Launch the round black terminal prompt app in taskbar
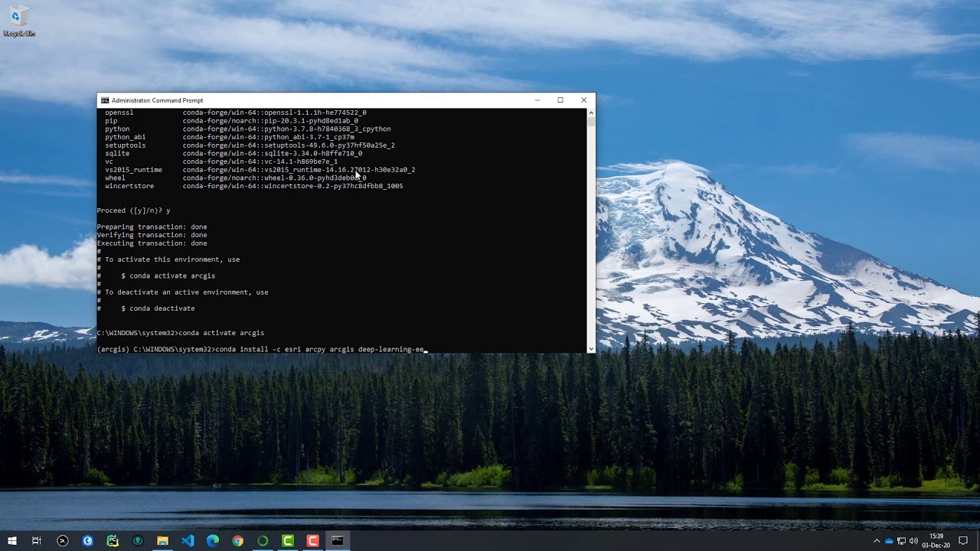Image resolution: width=980 pixels, height=551 pixels. (x=63, y=541)
